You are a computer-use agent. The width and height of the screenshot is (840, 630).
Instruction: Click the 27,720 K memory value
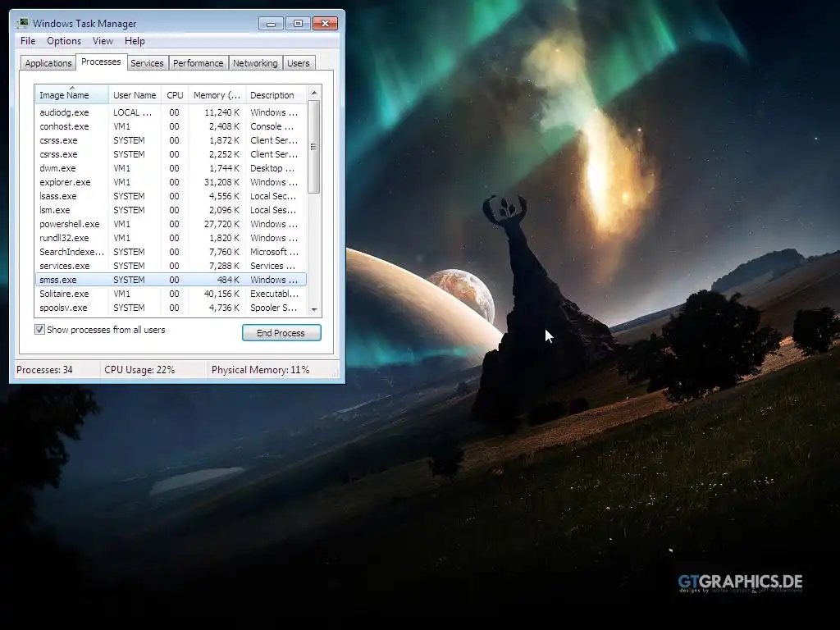point(221,224)
